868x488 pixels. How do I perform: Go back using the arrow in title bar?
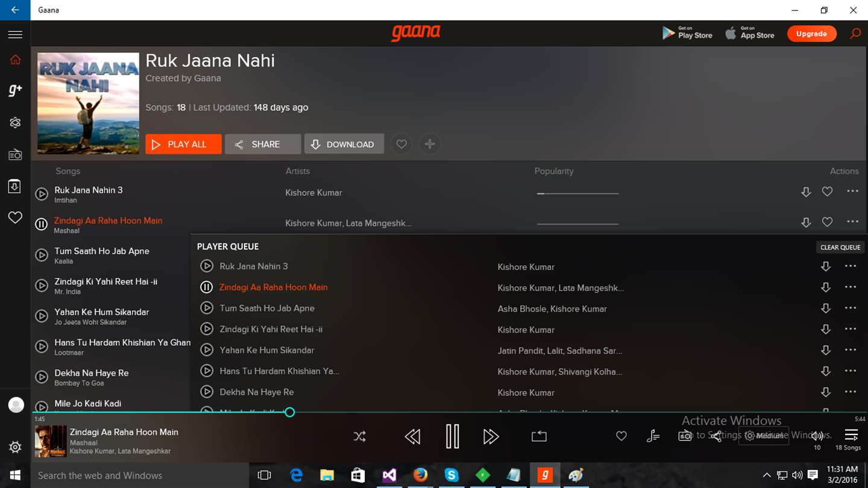pyautogui.click(x=15, y=10)
